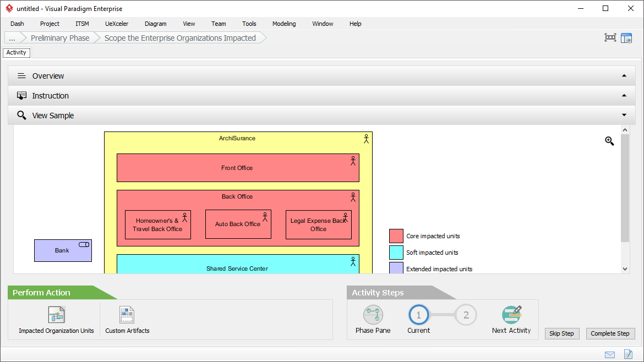Click the layout panel icon at top right
The height and width of the screenshot is (362, 644).
click(626, 38)
